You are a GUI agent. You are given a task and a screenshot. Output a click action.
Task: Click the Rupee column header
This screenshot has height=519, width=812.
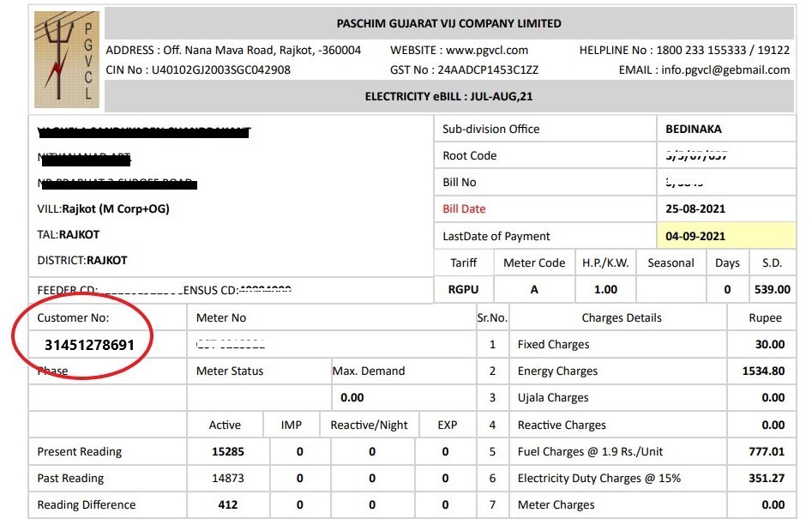tap(765, 318)
